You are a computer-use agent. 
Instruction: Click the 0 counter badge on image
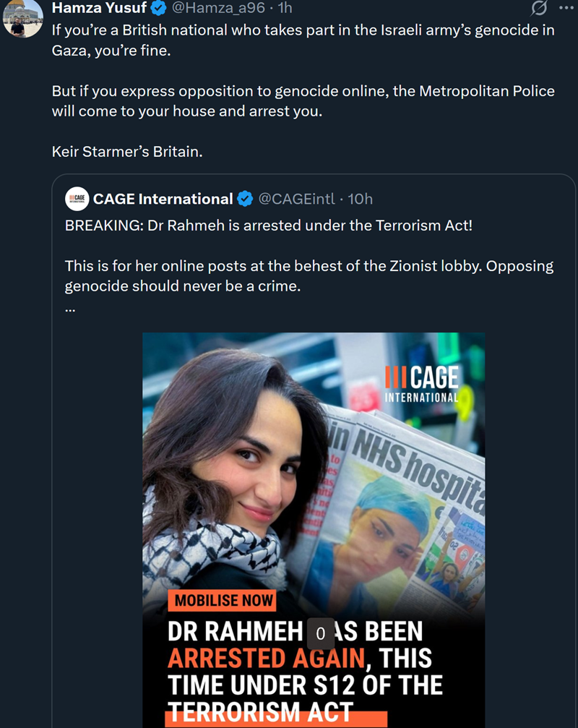(321, 633)
